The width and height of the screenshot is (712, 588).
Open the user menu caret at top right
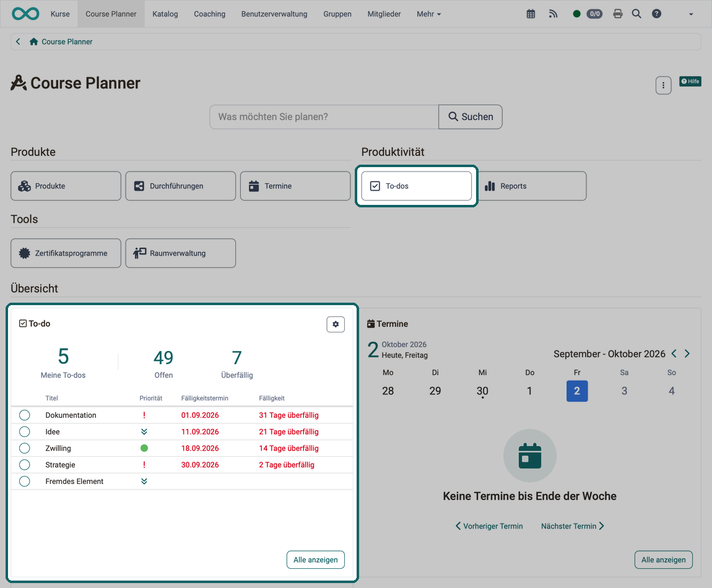click(691, 14)
